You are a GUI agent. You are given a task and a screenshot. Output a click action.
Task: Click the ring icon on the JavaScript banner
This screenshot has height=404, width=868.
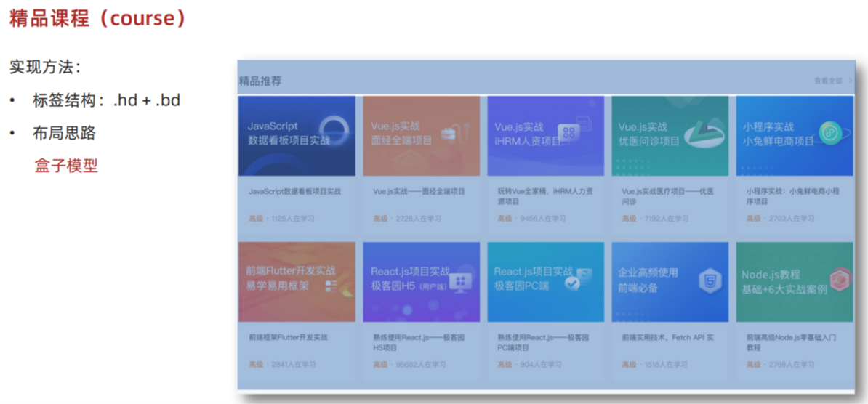(334, 130)
